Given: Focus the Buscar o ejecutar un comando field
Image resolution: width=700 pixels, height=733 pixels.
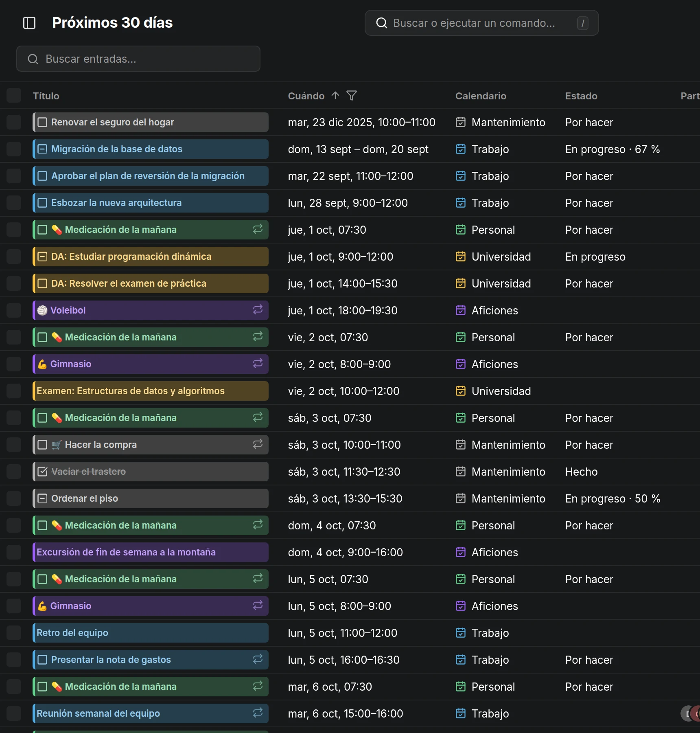Looking at the screenshot, I should pyautogui.click(x=482, y=23).
